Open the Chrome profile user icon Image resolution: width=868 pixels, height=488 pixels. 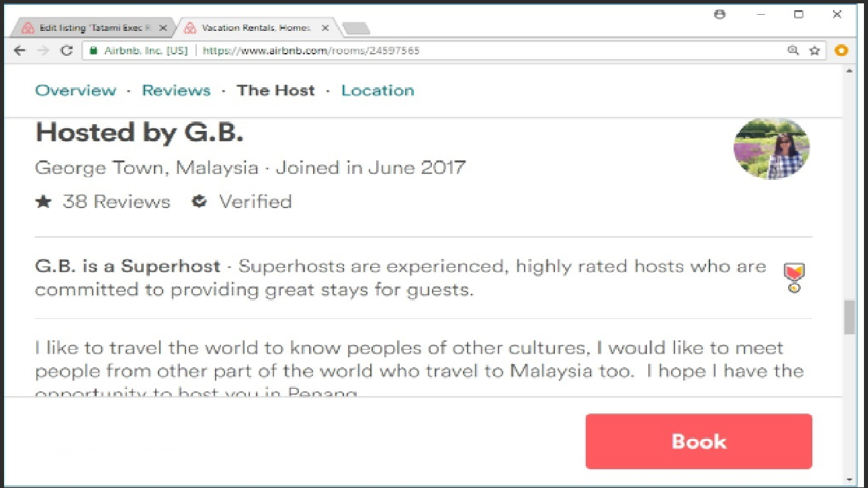pos(720,14)
